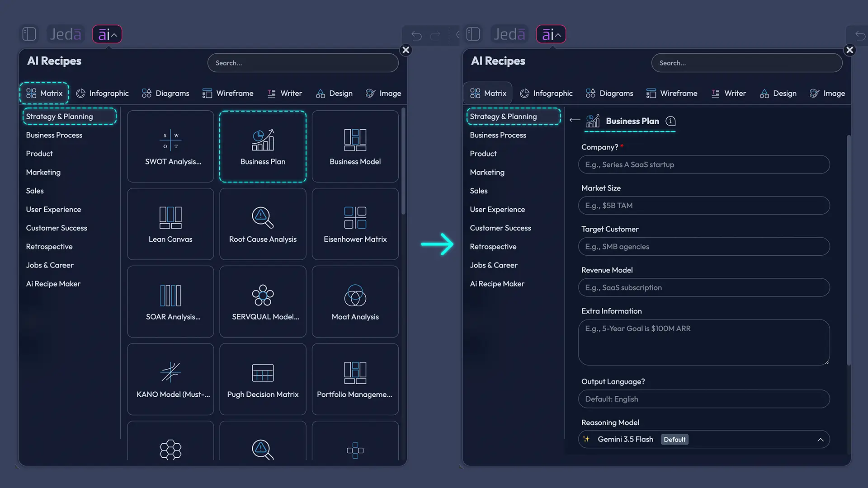Switch to Diagrams tab in left panel
The height and width of the screenshot is (488, 868).
pos(165,93)
